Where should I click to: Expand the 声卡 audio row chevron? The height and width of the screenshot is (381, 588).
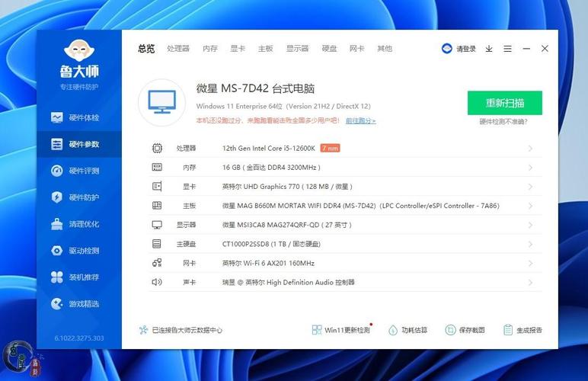(x=530, y=283)
